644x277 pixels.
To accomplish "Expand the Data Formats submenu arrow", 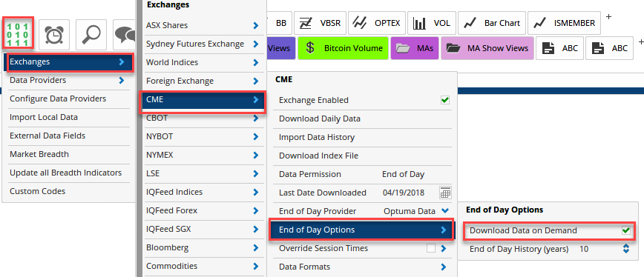I will (444, 267).
